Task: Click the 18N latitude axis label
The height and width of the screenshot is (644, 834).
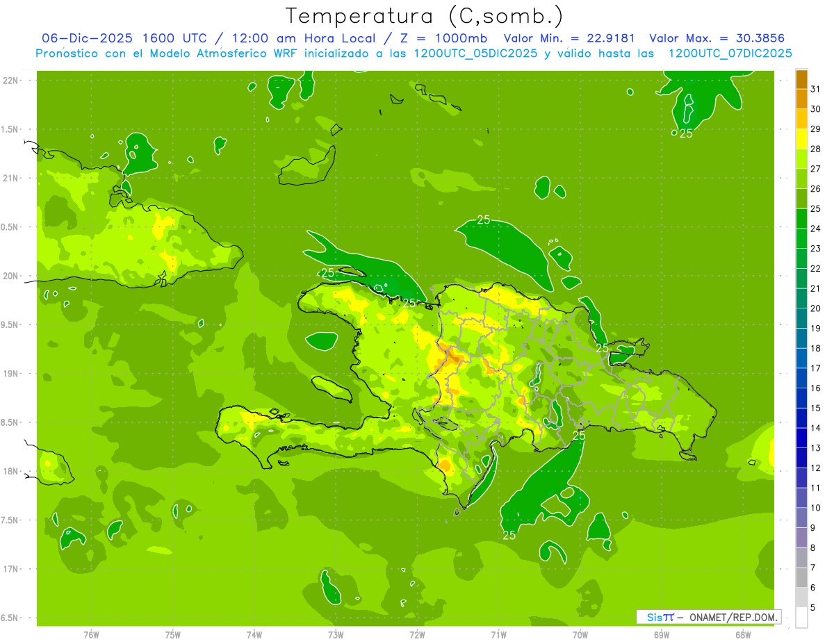Action: point(10,471)
